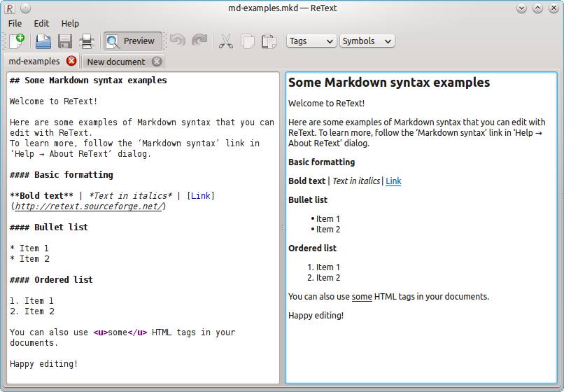Open the Symbols dropdown list
This screenshot has height=392, width=564.
[x=367, y=41]
